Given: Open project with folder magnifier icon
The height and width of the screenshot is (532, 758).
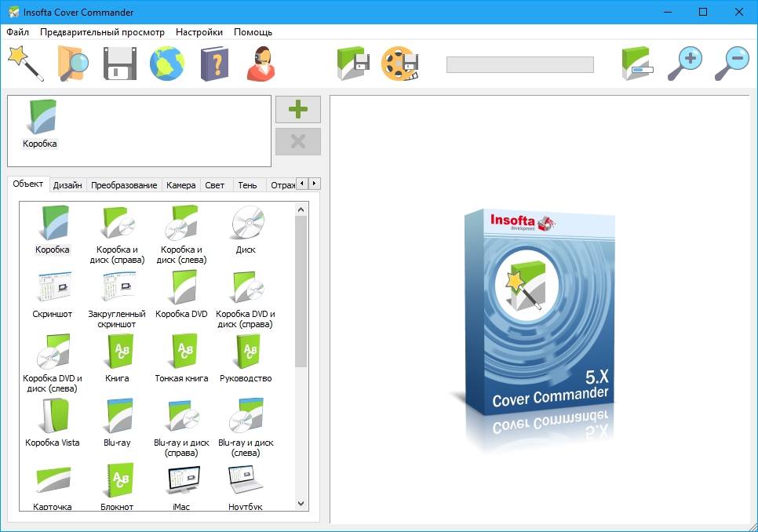Looking at the screenshot, I should point(73,64).
